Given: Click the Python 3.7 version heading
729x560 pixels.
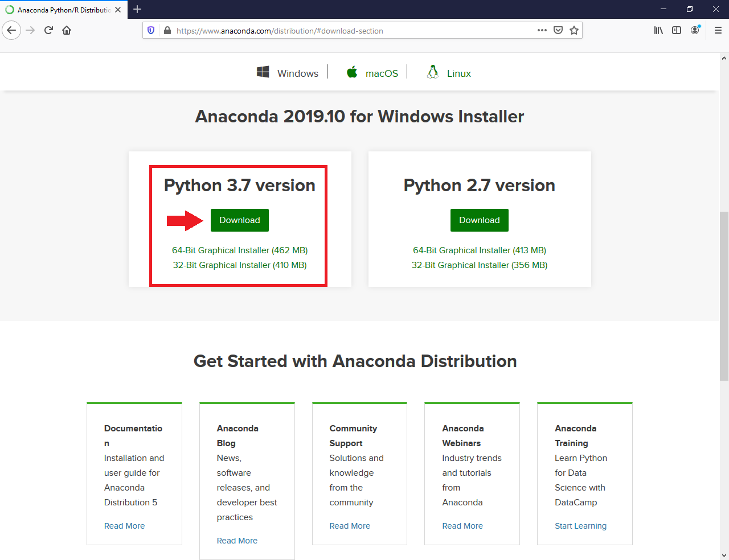Looking at the screenshot, I should coord(240,186).
